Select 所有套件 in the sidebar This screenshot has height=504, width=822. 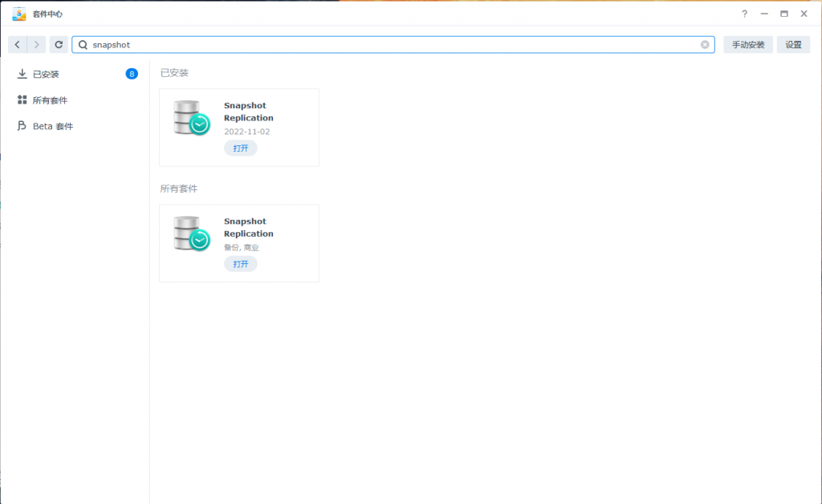coord(50,100)
